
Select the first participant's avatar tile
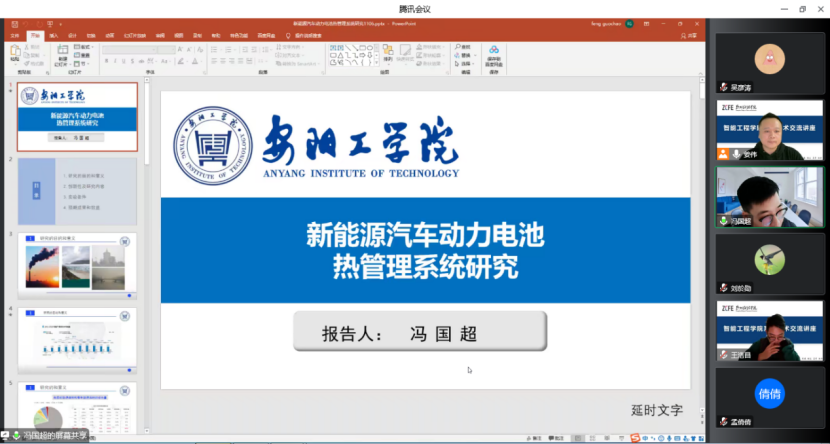coord(770,64)
